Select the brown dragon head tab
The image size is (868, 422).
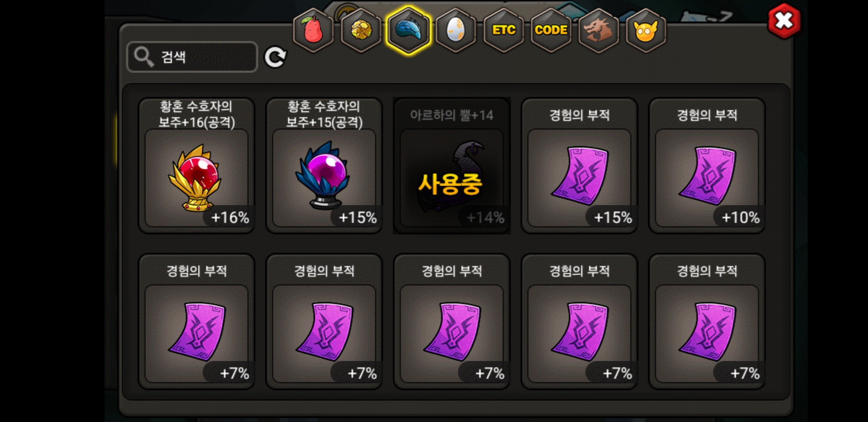(598, 30)
